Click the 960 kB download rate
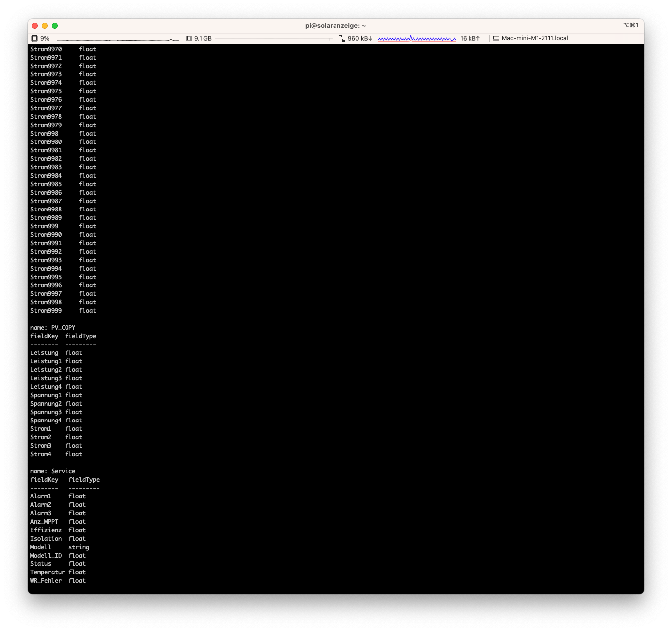 point(360,38)
